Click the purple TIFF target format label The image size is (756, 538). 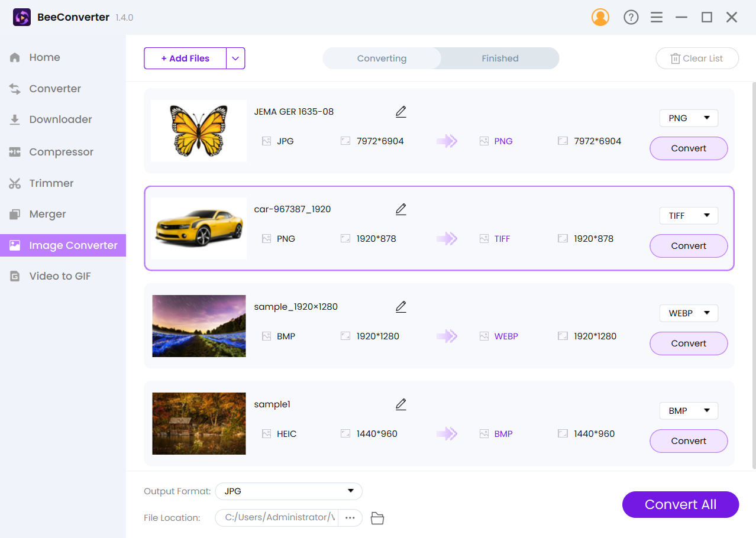(502, 239)
